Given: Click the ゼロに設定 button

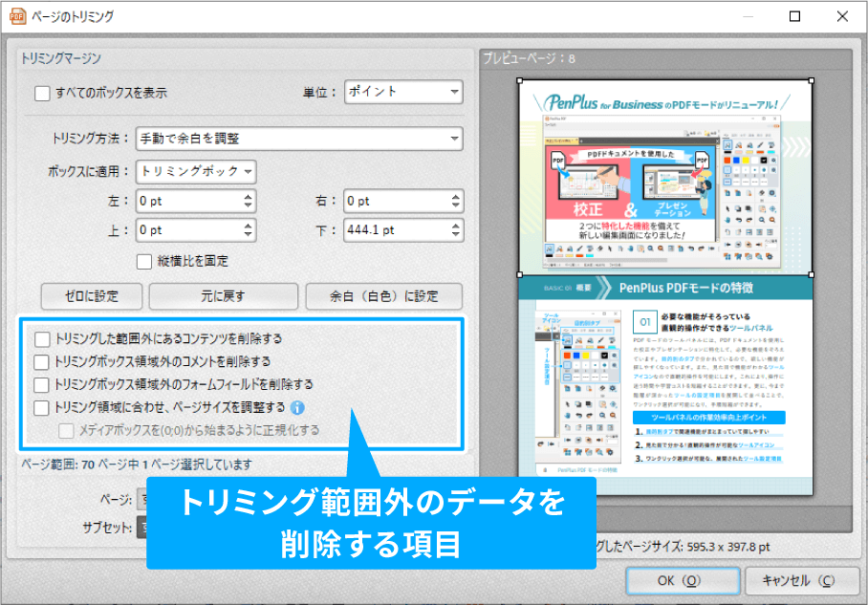Looking at the screenshot, I should pos(92,296).
